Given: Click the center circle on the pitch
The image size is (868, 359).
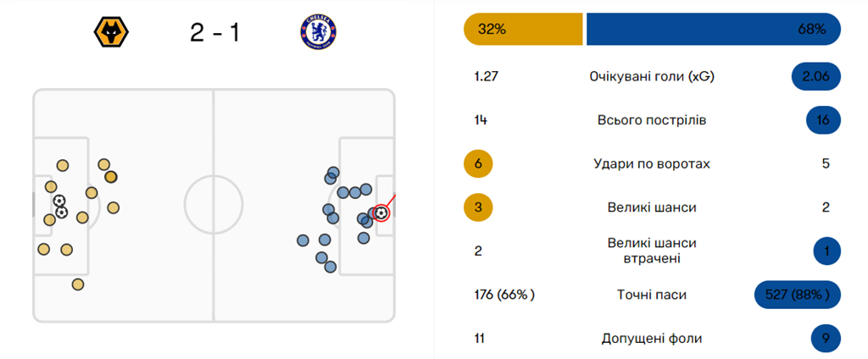Looking at the screenshot, I should (x=214, y=205).
